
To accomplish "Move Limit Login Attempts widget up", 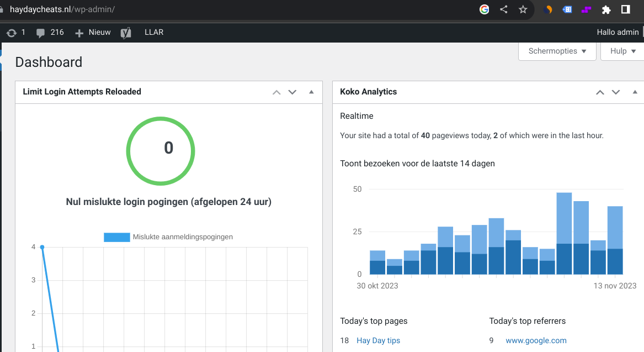I will [x=276, y=92].
